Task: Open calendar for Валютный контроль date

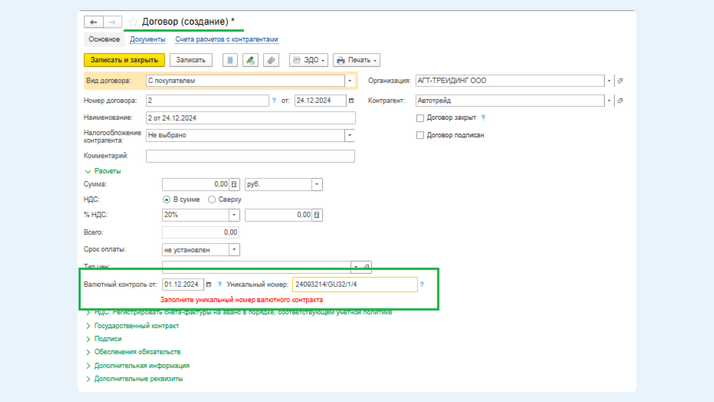Action: (209, 285)
